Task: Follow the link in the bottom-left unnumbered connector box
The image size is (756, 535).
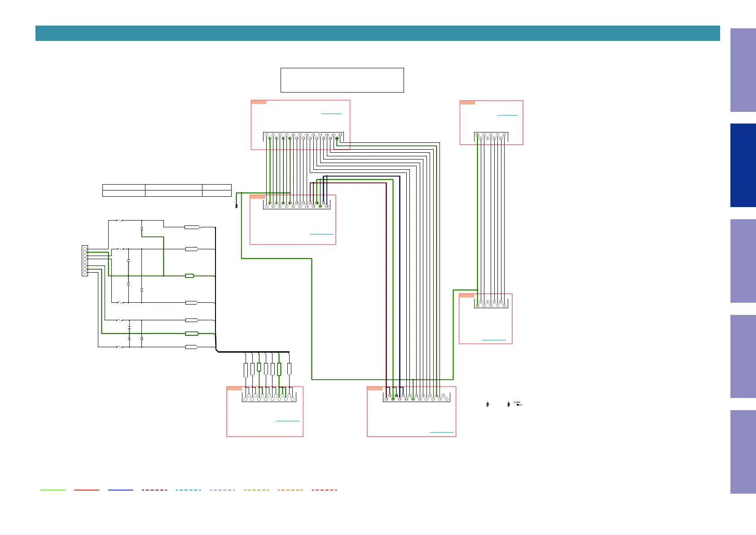Action: (288, 421)
